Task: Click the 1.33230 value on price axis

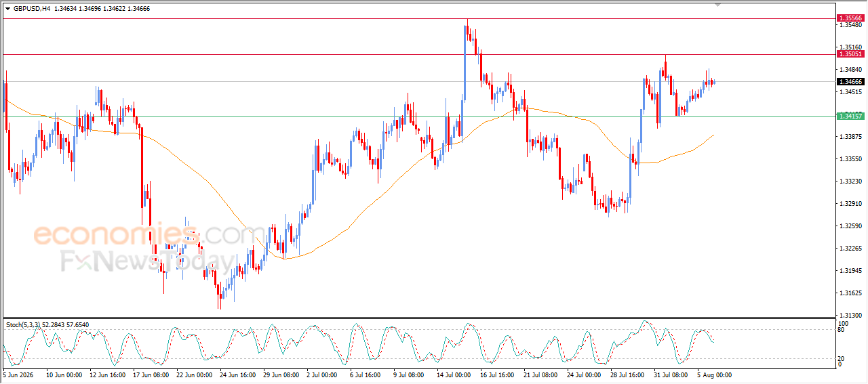Action: (850, 182)
